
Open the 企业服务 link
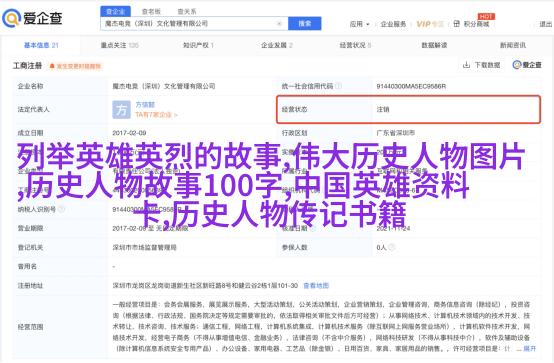393,24
